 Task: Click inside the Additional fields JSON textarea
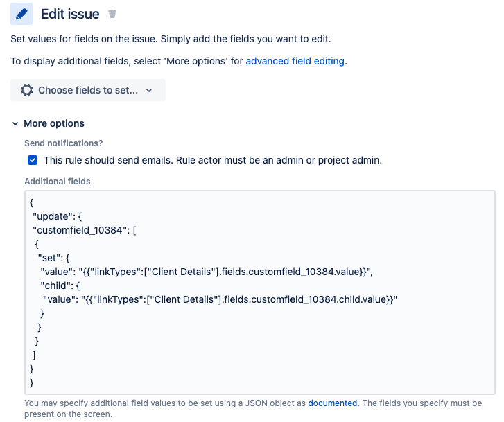pos(260,292)
